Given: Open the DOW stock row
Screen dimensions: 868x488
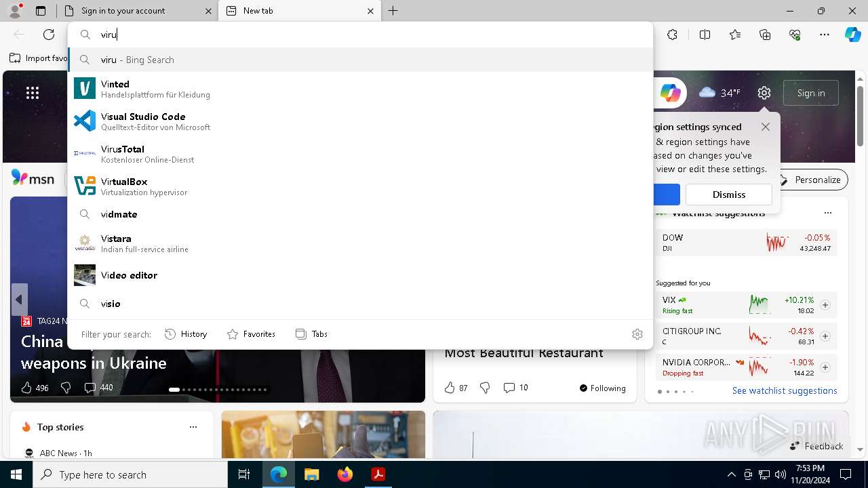Looking at the screenshot, I should 747,243.
